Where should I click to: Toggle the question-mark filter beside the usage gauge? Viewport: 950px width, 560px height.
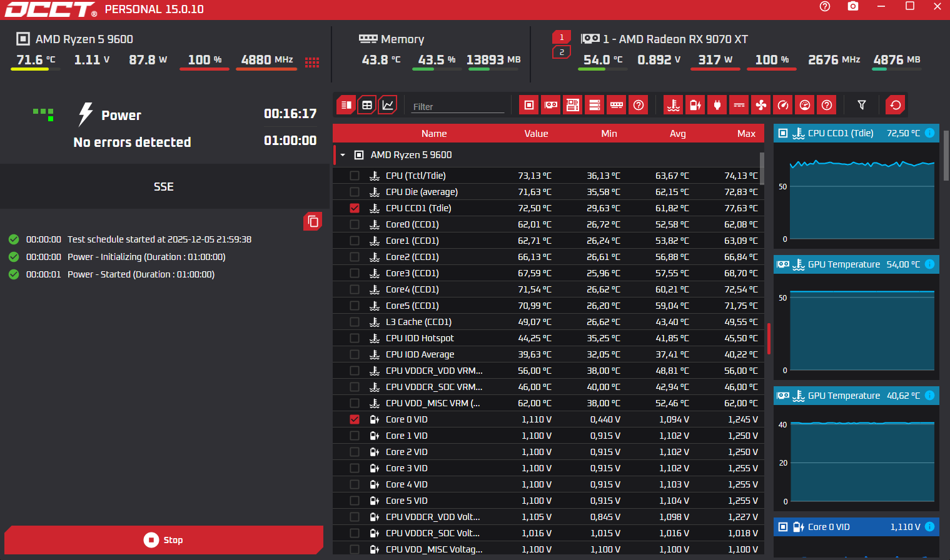click(x=827, y=105)
